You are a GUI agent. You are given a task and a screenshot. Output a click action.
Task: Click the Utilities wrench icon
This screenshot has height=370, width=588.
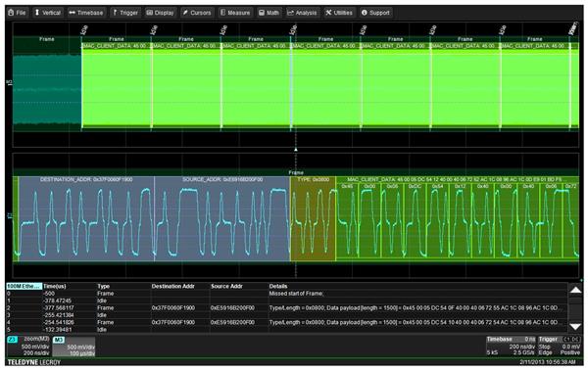click(328, 13)
